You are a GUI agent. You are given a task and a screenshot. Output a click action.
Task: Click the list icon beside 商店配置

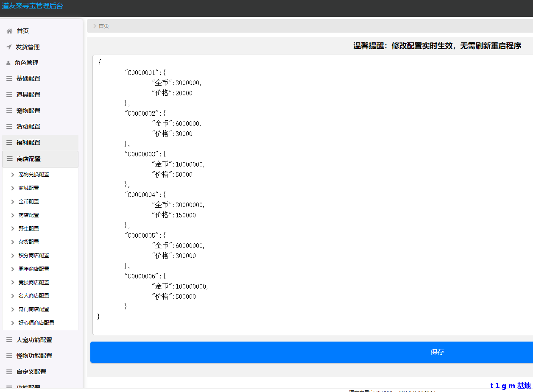(10, 159)
